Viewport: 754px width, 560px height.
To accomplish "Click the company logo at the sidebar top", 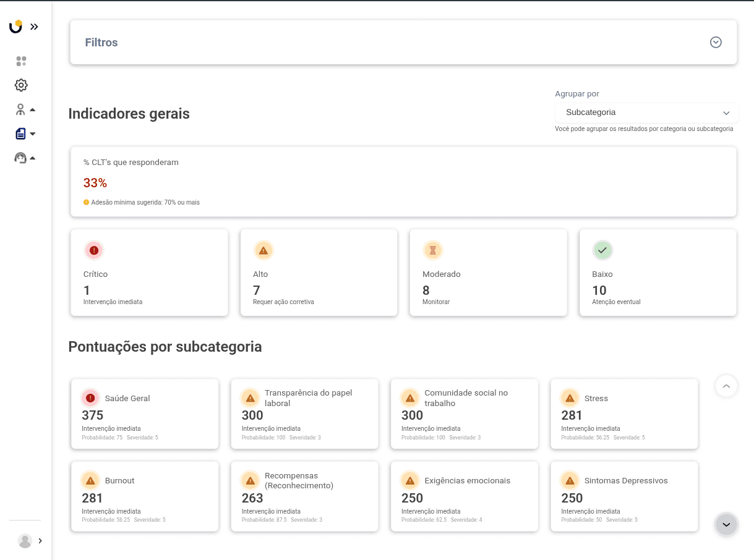I will [16, 26].
